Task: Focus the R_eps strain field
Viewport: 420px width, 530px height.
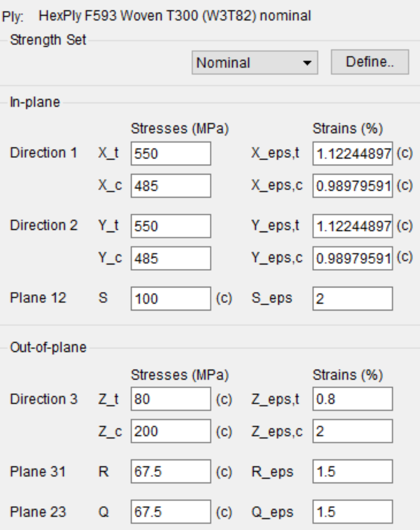Action: point(352,472)
